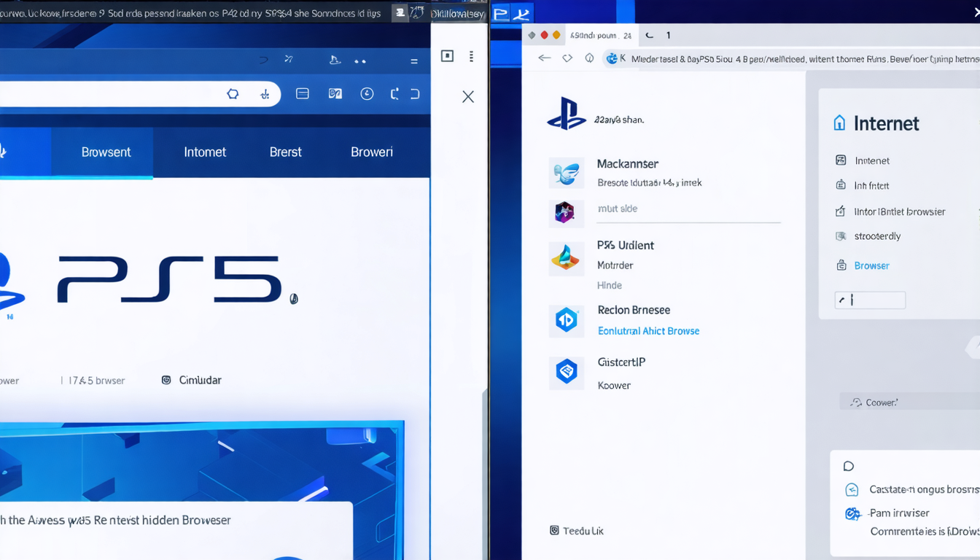Screen dimensions: 980x560
Task: Switch to the Intomet tab
Action: (x=205, y=152)
